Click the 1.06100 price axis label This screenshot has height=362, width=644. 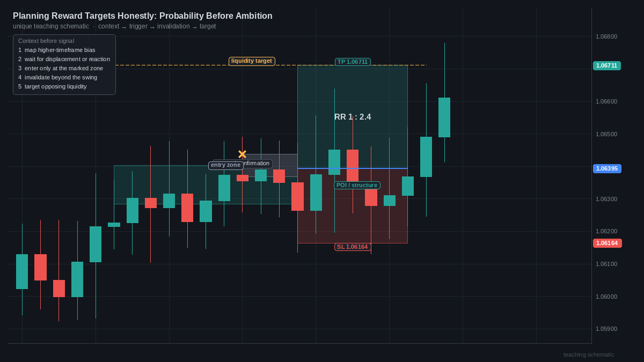point(606,264)
